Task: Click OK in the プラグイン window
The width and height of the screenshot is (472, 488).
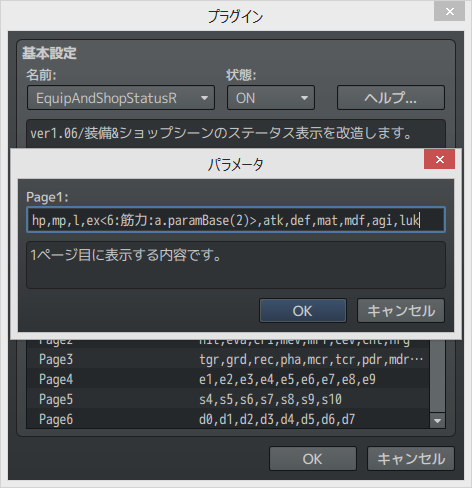Action: click(313, 459)
